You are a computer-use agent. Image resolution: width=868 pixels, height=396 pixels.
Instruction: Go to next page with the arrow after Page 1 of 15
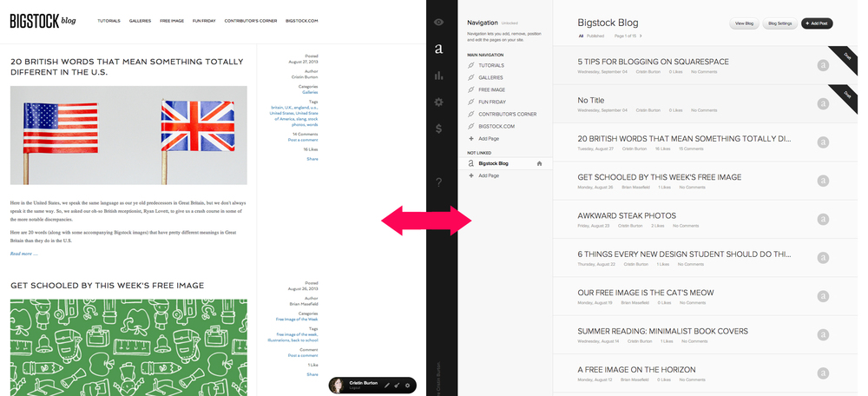[641, 36]
